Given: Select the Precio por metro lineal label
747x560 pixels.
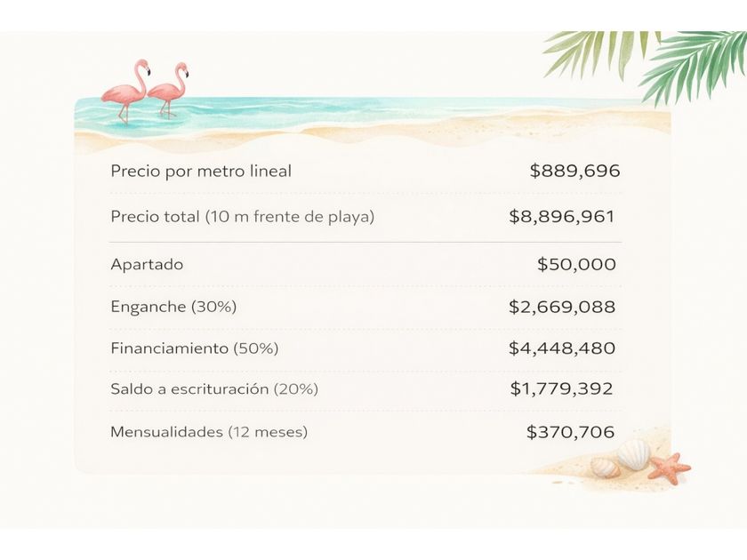Looking at the screenshot, I should 201,171.
